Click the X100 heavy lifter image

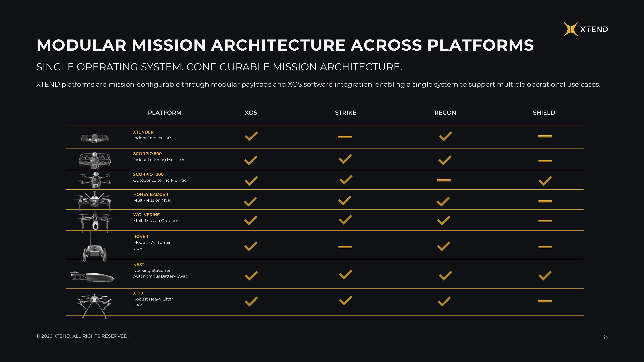(x=94, y=306)
